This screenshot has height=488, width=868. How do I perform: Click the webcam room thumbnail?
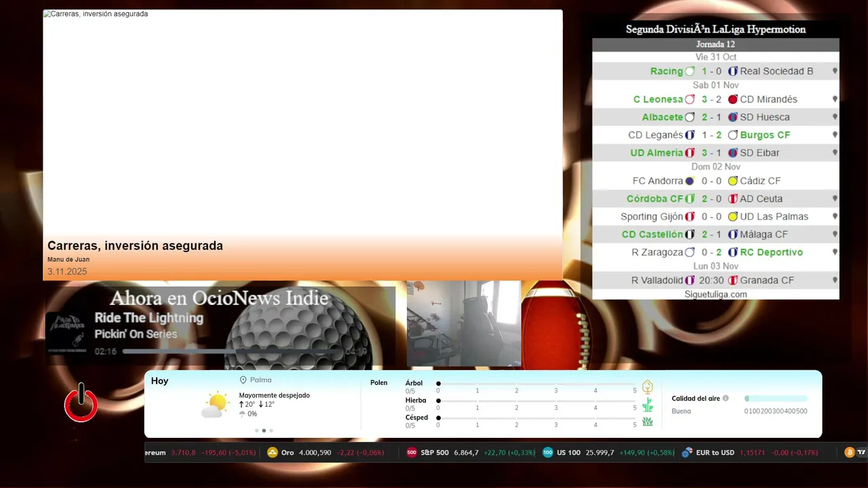pyautogui.click(x=464, y=323)
